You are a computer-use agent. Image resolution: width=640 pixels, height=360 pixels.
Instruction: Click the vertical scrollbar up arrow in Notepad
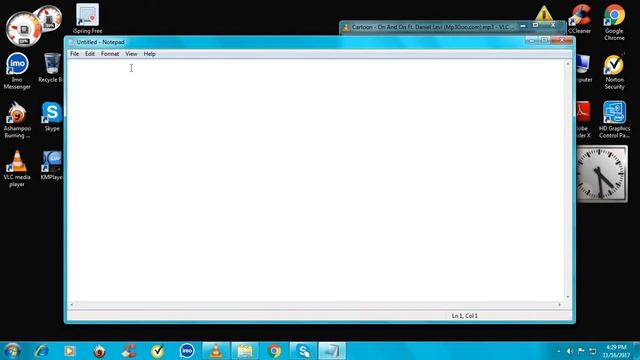pos(568,64)
